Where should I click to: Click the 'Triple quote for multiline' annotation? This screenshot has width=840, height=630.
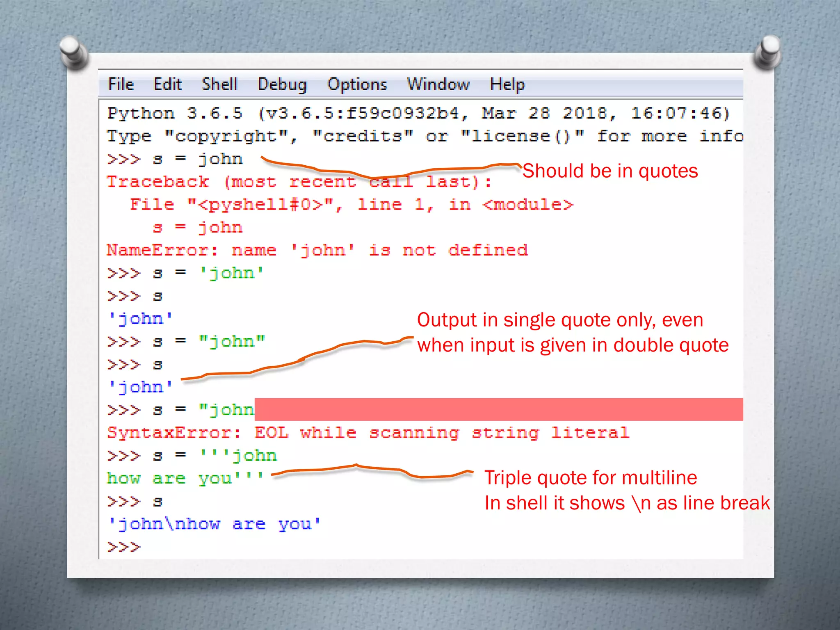590,478
